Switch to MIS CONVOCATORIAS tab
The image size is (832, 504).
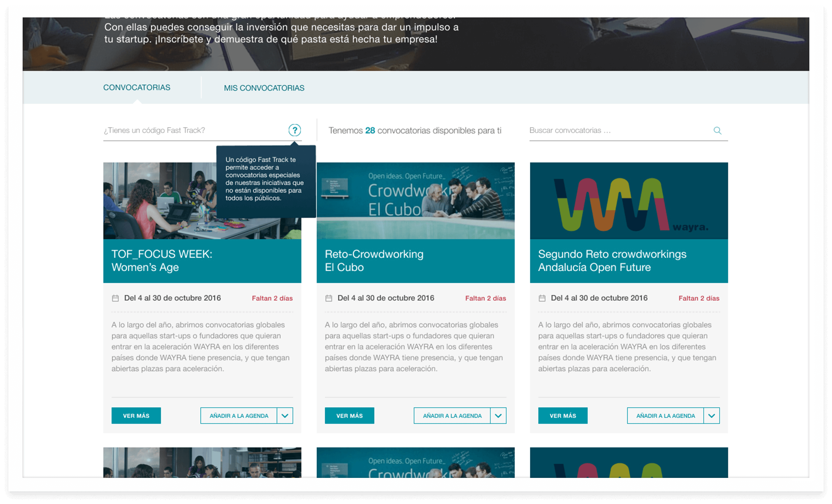(264, 88)
